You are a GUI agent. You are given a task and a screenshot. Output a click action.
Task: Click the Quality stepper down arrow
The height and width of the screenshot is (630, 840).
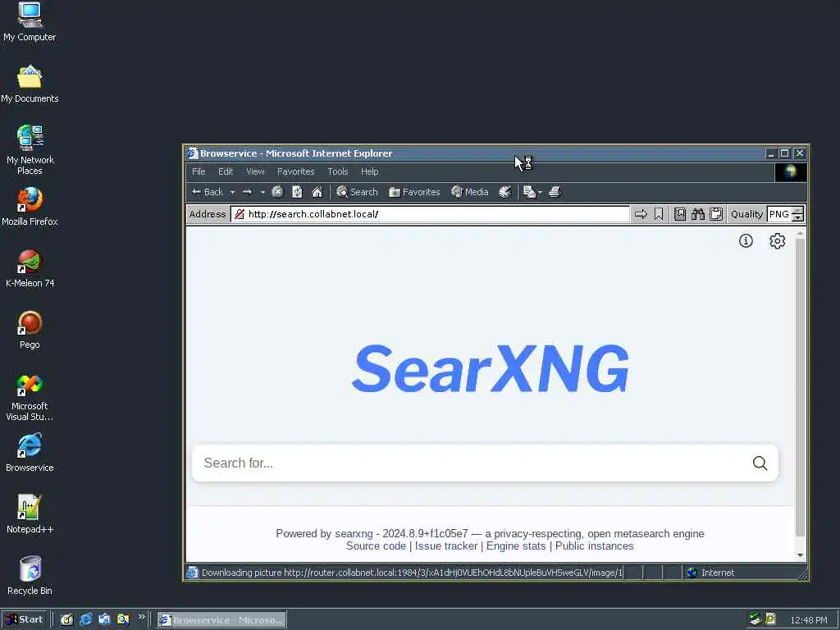tap(797, 218)
